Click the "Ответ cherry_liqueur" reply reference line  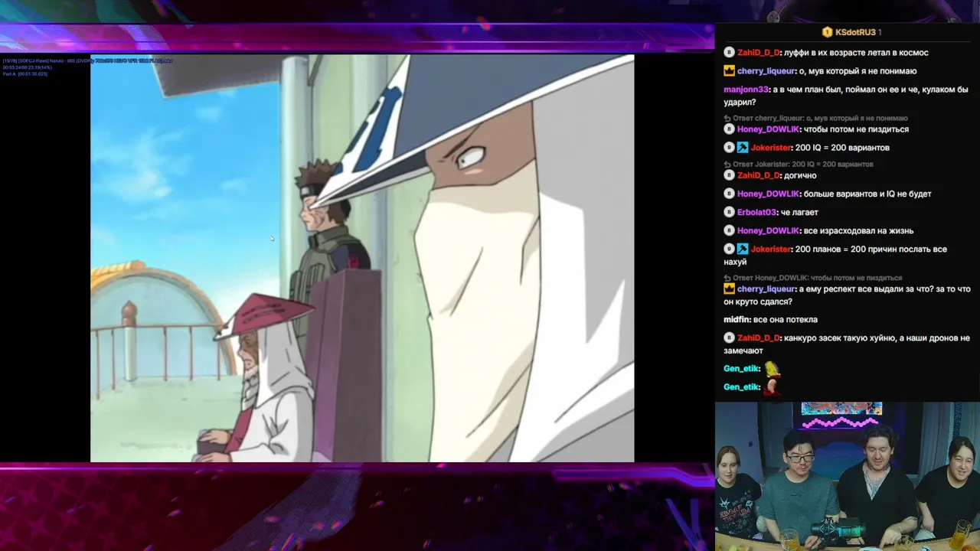coord(816,119)
